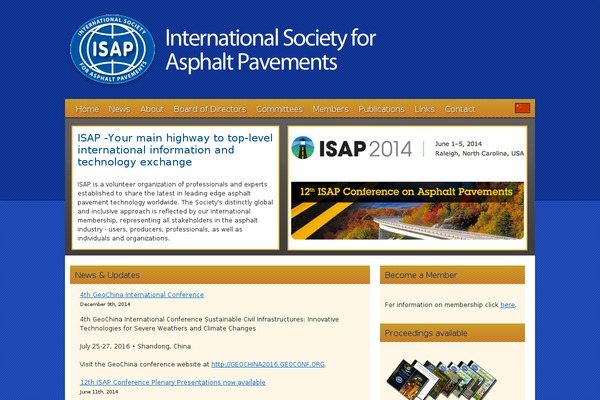Open the proceedings covers thumbnail
Screen dimensions: 600x400
point(441,379)
